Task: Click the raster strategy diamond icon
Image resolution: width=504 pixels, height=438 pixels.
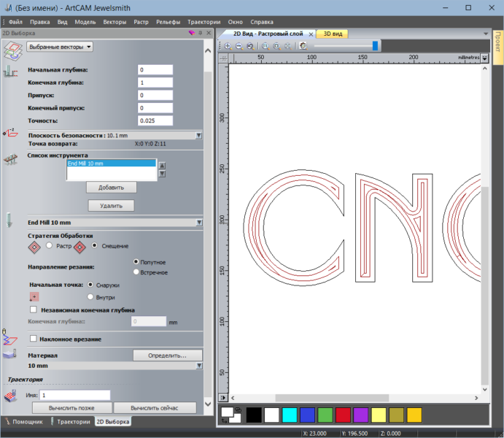Action: [34, 247]
